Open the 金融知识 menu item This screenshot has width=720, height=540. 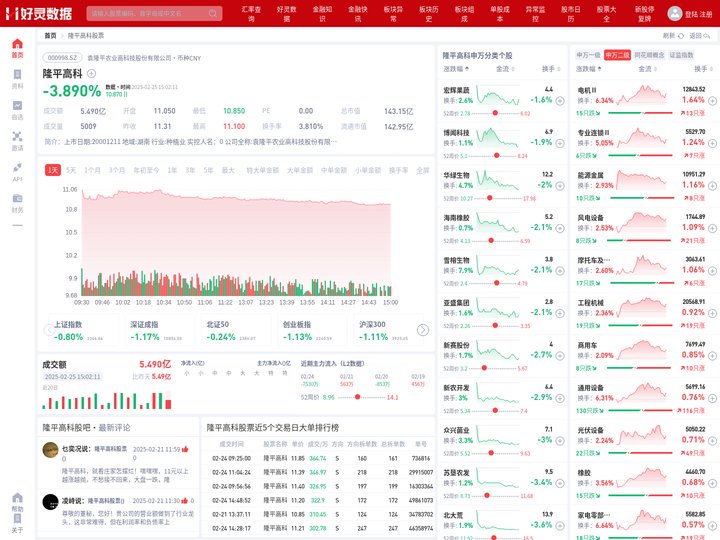(x=322, y=14)
